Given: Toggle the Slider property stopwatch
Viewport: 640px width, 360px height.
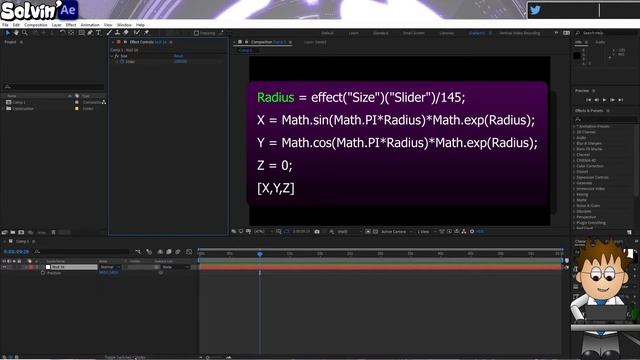Looking at the screenshot, I should (122, 62).
